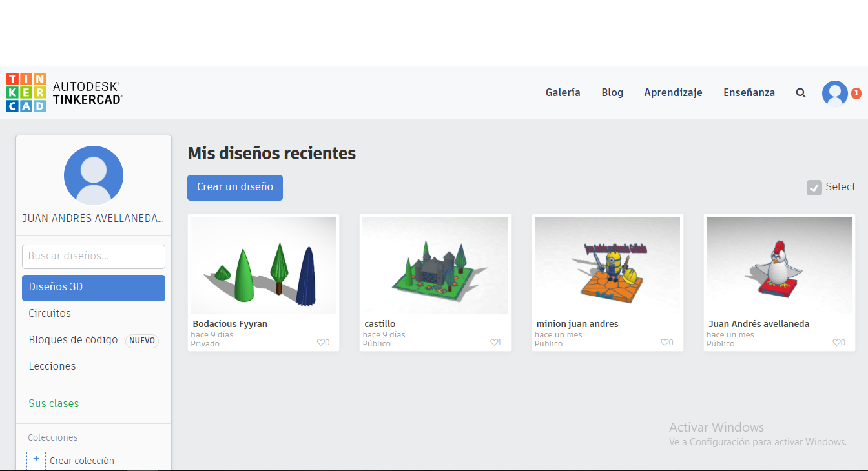This screenshot has height=471, width=868.
Task: Open the castillo design thumbnail
Action: pos(435,265)
